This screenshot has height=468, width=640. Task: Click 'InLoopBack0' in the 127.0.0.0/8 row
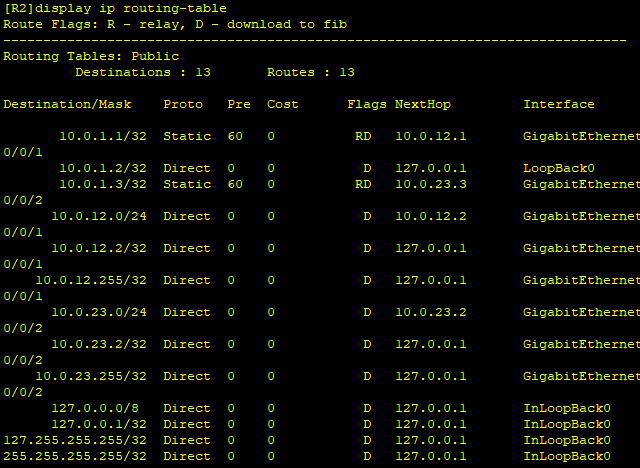click(x=567, y=408)
